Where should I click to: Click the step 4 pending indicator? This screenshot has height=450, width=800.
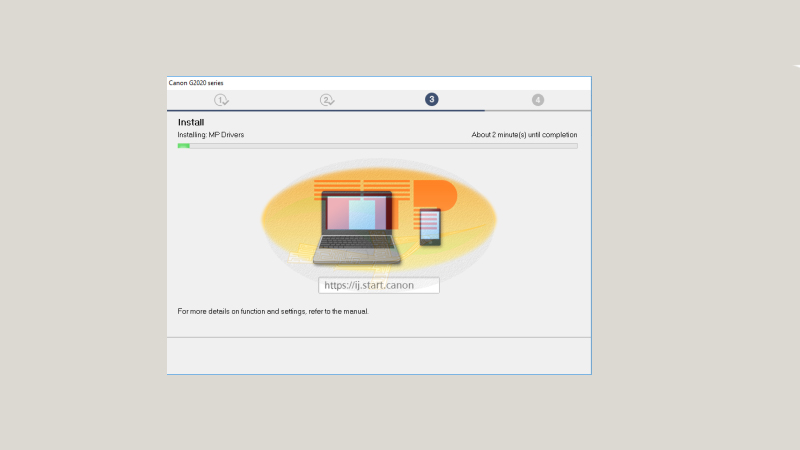[538, 100]
